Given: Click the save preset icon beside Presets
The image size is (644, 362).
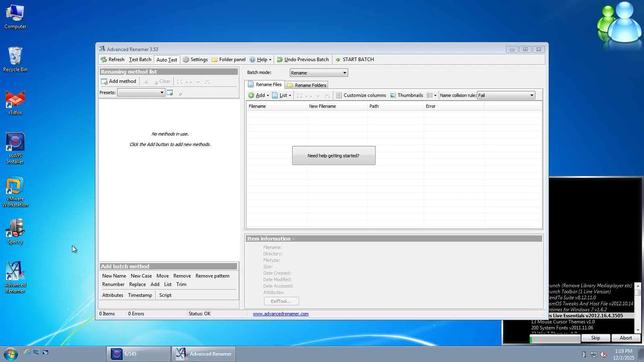Looking at the screenshot, I should pos(170,93).
